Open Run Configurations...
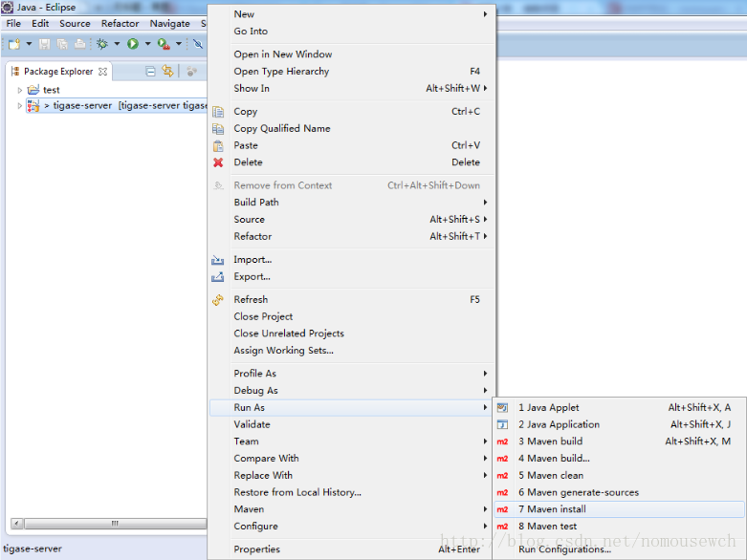The height and width of the screenshot is (560, 747). tap(620, 549)
